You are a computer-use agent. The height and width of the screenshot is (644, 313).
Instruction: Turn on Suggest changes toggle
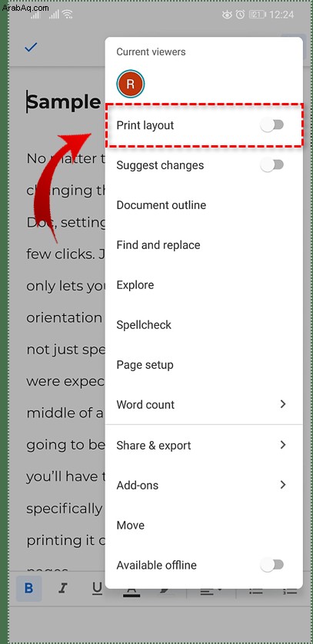(x=272, y=165)
